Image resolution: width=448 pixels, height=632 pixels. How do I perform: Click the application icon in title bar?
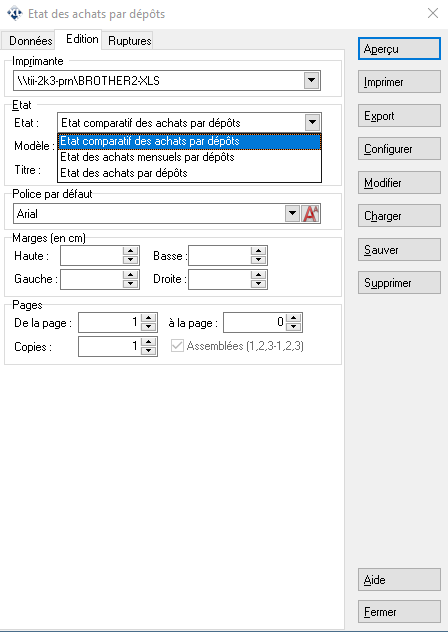[x=15, y=13]
